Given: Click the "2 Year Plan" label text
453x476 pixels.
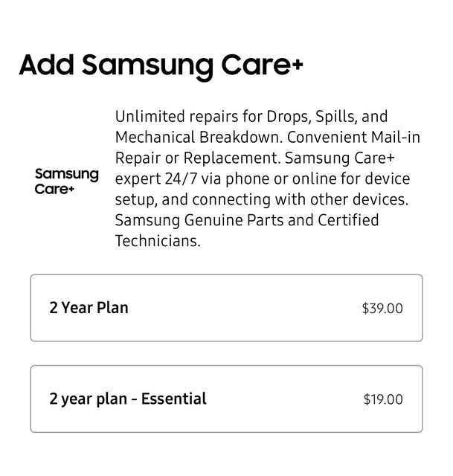Looking at the screenshot, I should tap(89, 308).
